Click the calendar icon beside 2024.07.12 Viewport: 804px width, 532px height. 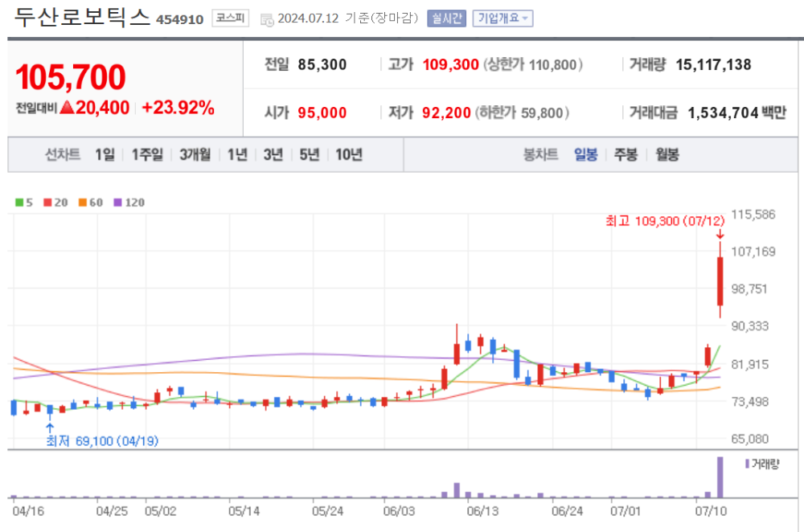[x=267, y=20]
